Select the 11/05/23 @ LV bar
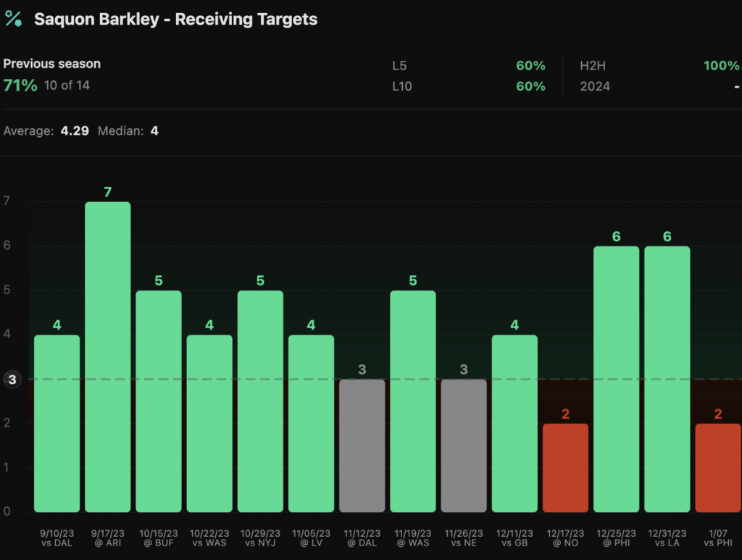Image resolution: width=742 pixels, height=560 pixels. click(x=312, y=423)
